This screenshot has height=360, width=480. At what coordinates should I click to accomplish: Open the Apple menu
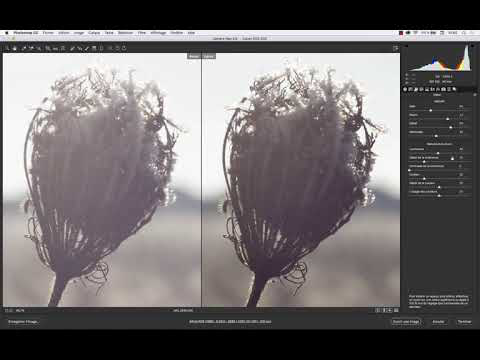(x=6, y=33)
